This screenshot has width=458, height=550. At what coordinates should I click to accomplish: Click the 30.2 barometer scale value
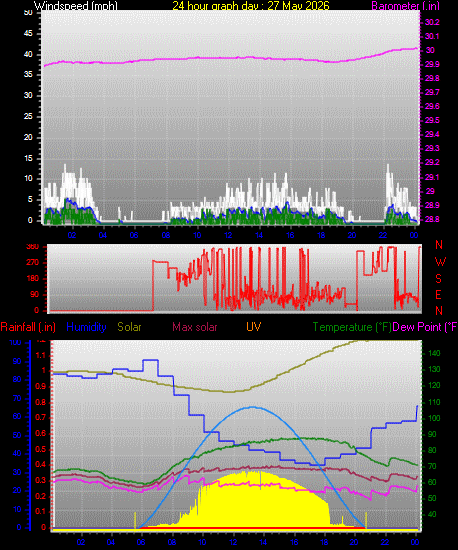pos(432,22)
